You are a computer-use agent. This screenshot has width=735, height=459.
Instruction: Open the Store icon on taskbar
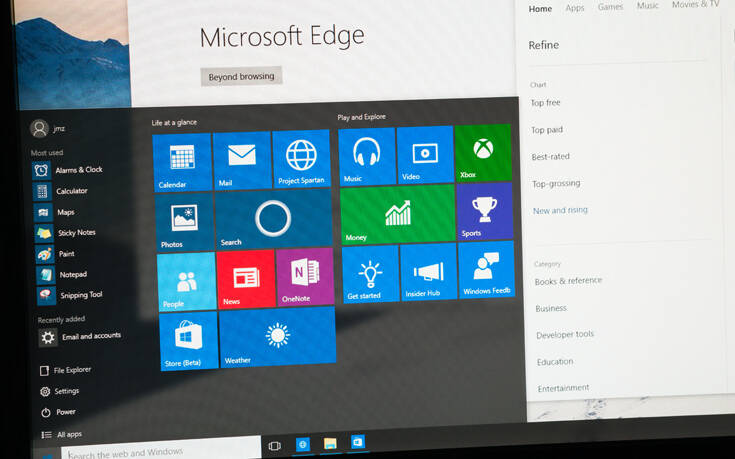[x=358, y=442]
